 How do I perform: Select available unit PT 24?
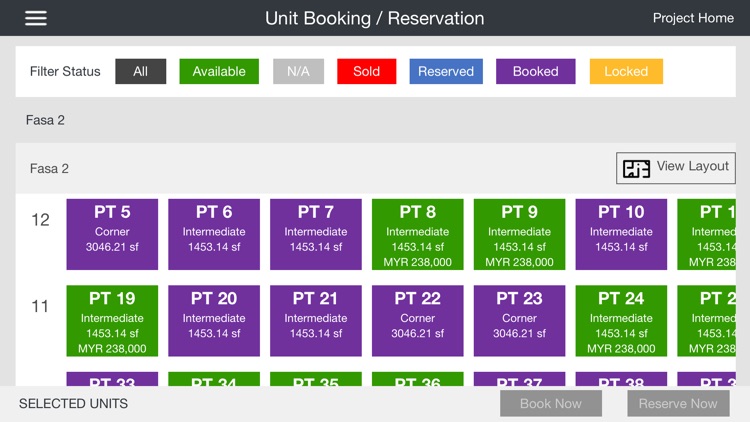pyautogui.click(x=621, y=321)
